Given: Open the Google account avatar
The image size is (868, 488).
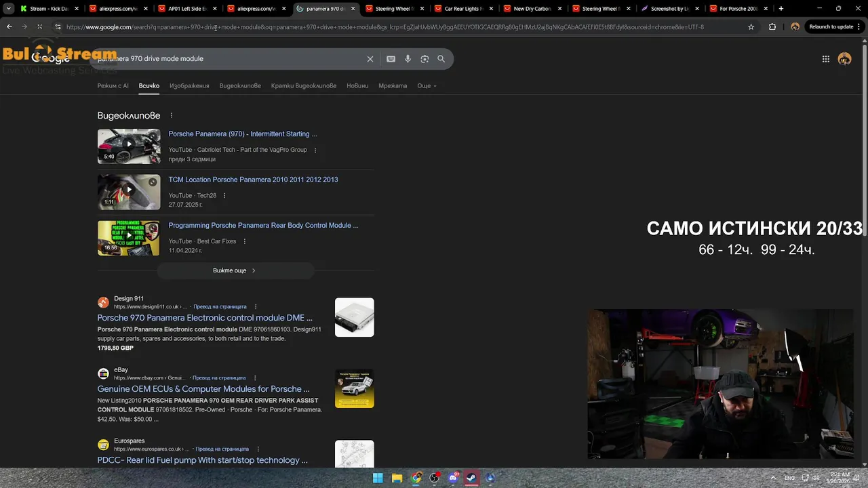Looking at the screenshot, I should (x=844, y=59).
